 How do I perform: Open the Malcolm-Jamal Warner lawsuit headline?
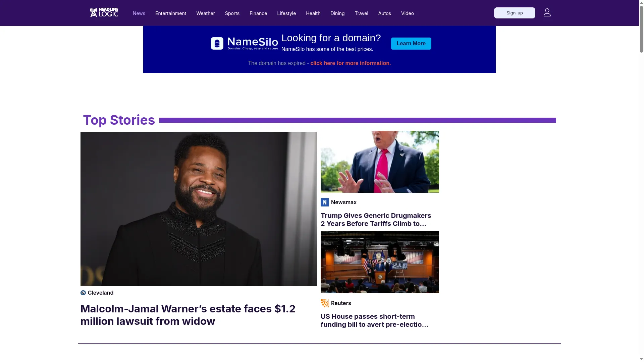coord(188,315)
